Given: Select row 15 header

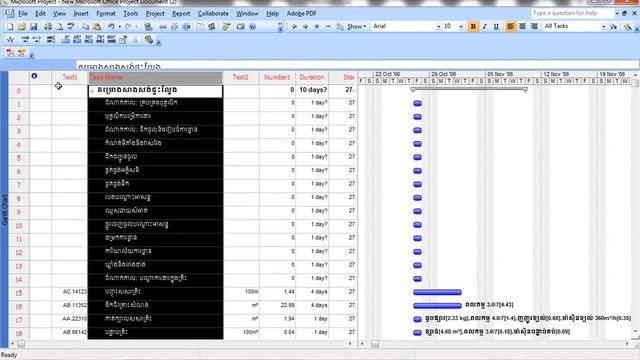Looking at the screenshot, I should [19, 293].
